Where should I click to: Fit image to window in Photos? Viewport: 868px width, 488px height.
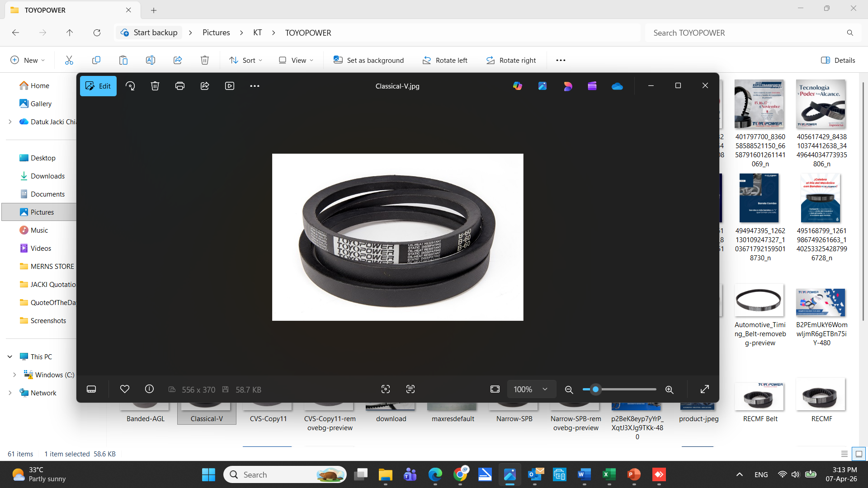(495, 389)
